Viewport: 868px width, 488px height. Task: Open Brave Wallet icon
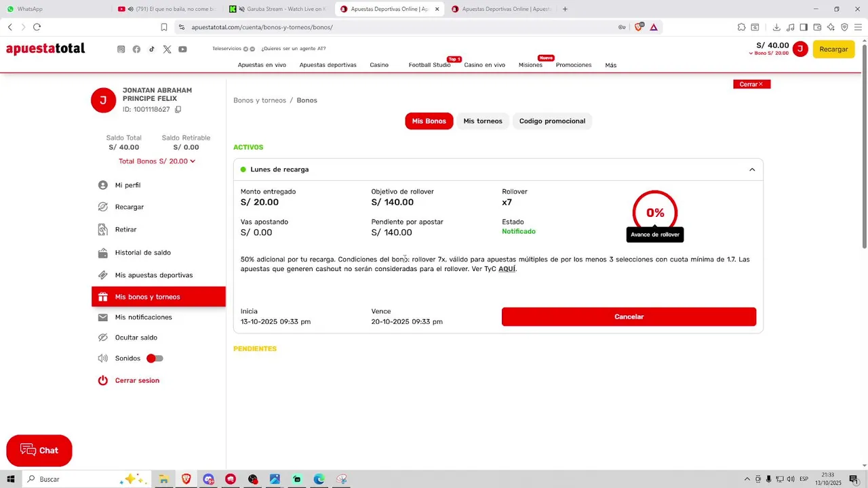click(817, 27)
